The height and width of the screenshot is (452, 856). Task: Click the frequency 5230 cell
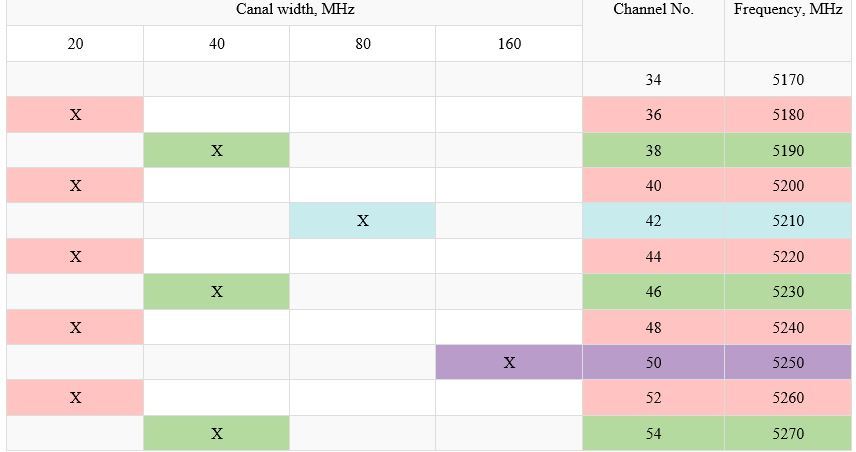point(788,292)
